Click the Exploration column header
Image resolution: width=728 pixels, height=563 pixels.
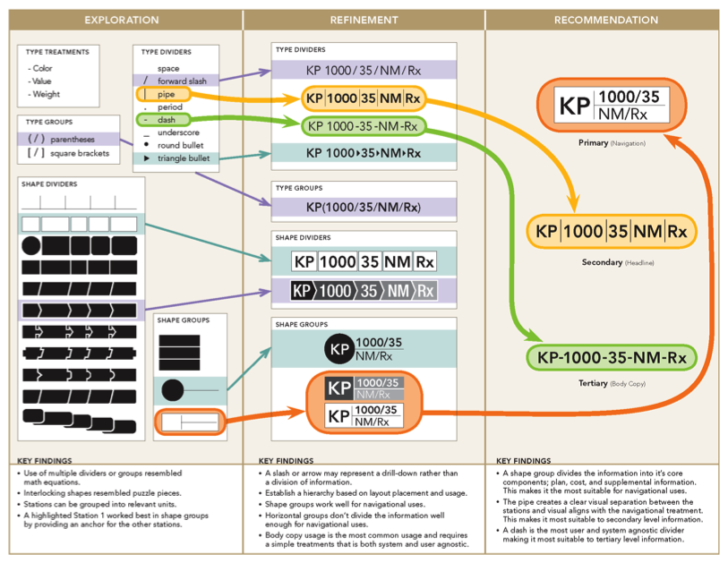coord(122,20)
